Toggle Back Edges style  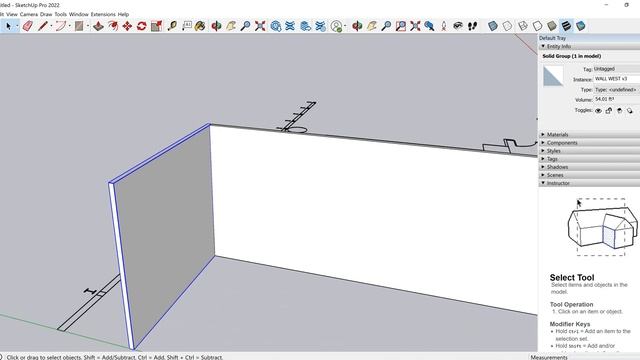(x=507, y=26)
